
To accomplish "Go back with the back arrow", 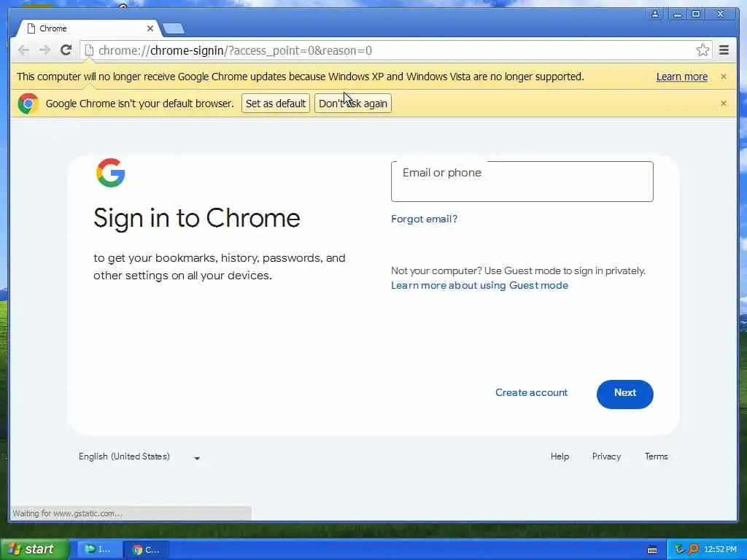I will tap(23, 50).
